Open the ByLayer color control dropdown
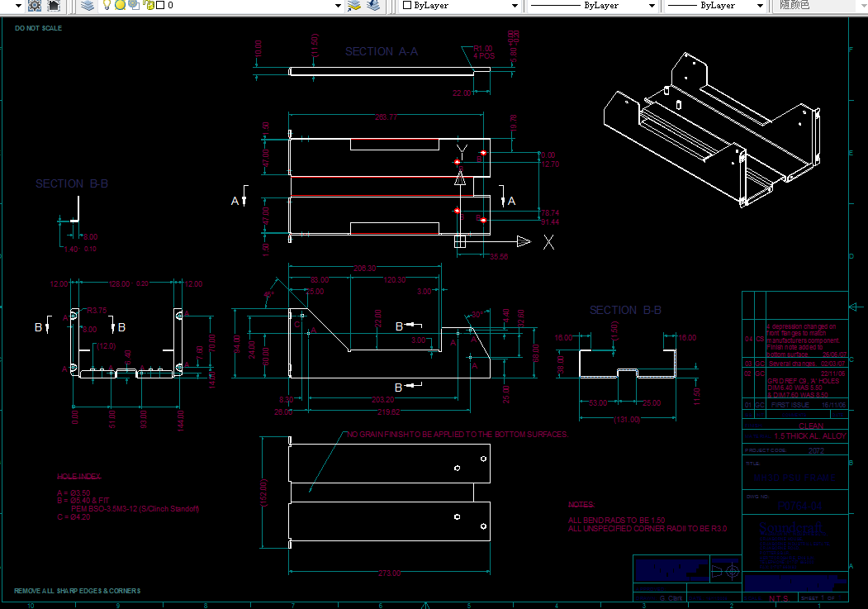This screenshot has height=609, width=868. pyautogui.click(x=515, y=6)
